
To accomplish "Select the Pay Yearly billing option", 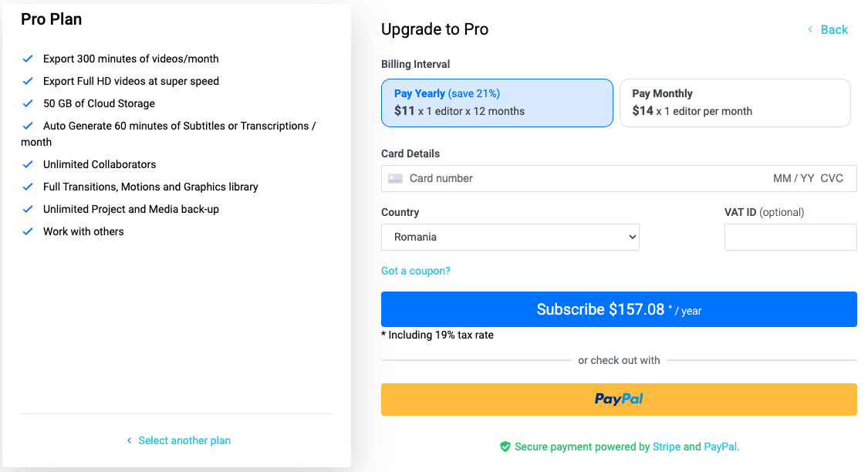I will pyautogui.click(x=497, y=103).
